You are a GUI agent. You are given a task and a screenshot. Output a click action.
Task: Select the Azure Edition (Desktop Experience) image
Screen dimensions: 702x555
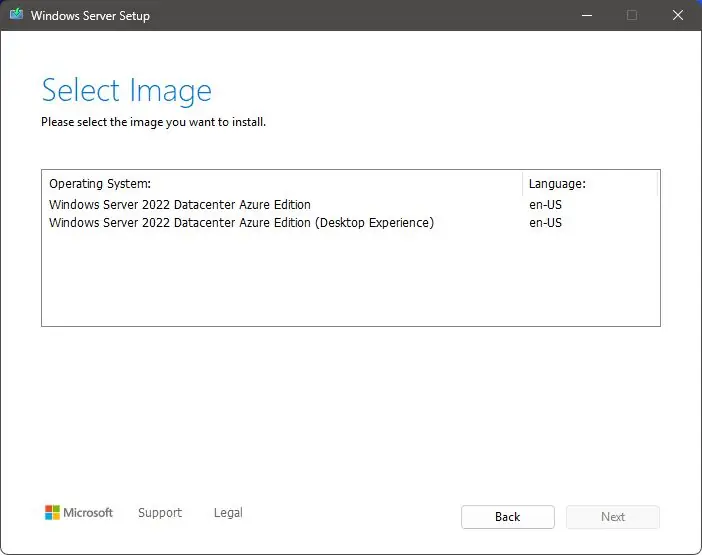[x=241, y=223]
